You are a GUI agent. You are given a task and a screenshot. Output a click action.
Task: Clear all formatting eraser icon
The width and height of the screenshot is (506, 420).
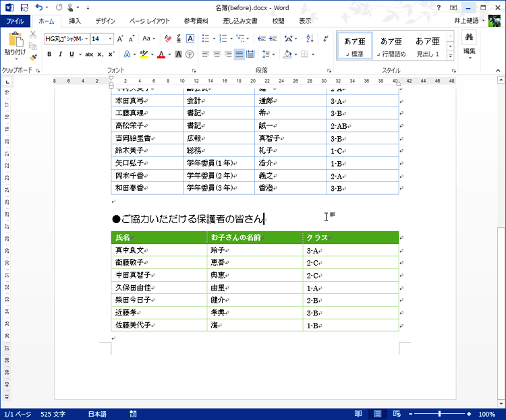point(167,38)
